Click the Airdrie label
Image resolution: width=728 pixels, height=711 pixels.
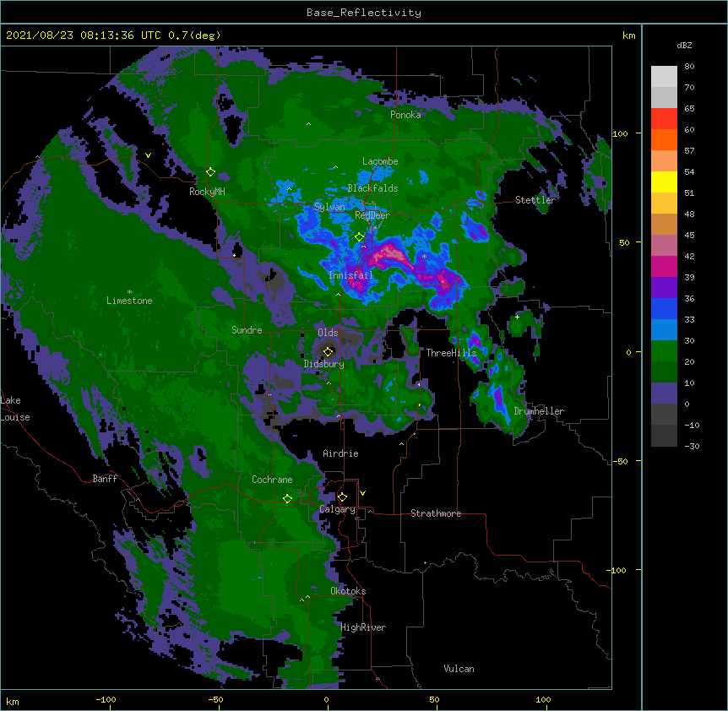[341, 453]
